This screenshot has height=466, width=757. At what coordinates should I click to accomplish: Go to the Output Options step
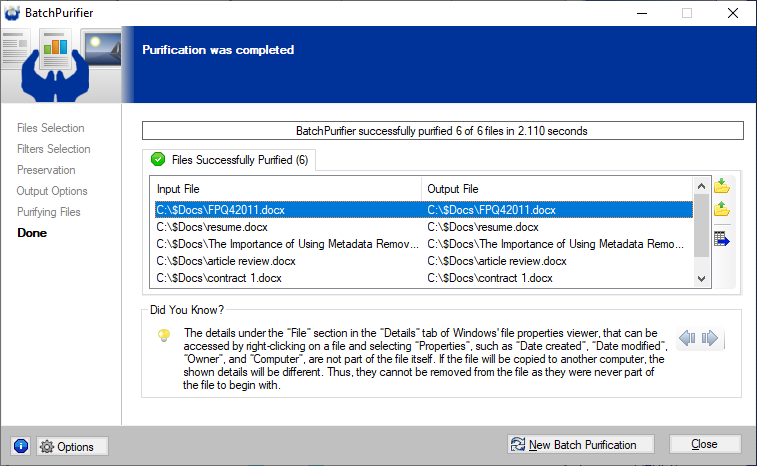coord(52,191)
